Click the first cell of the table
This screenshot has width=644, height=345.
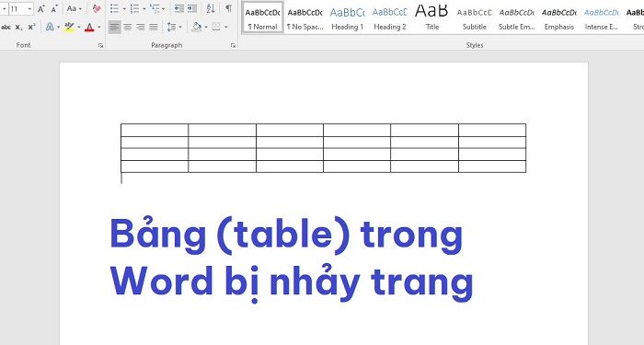[x=155, y=131]
